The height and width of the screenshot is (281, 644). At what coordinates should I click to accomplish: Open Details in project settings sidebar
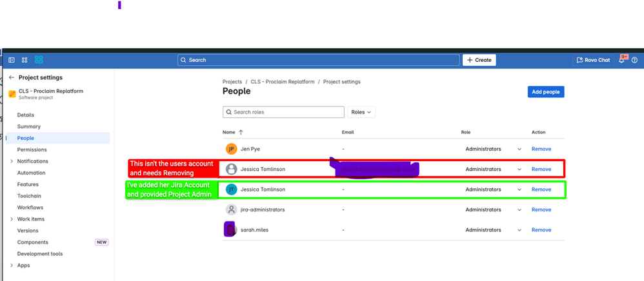click(x=26, y=115)
